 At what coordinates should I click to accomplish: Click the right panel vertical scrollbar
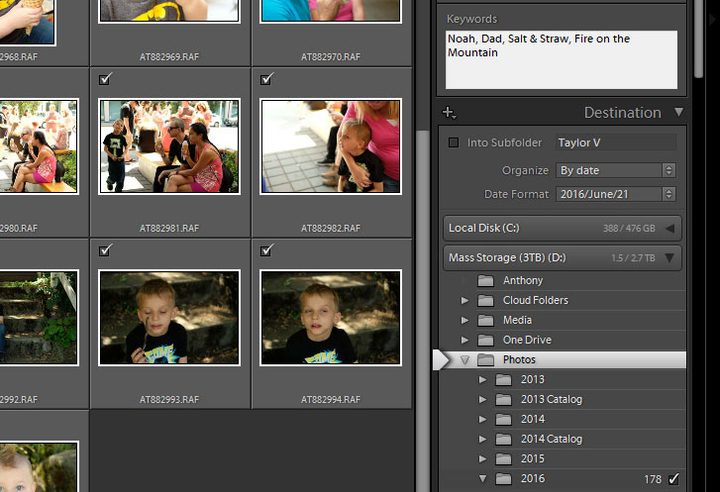coord(699,39)
